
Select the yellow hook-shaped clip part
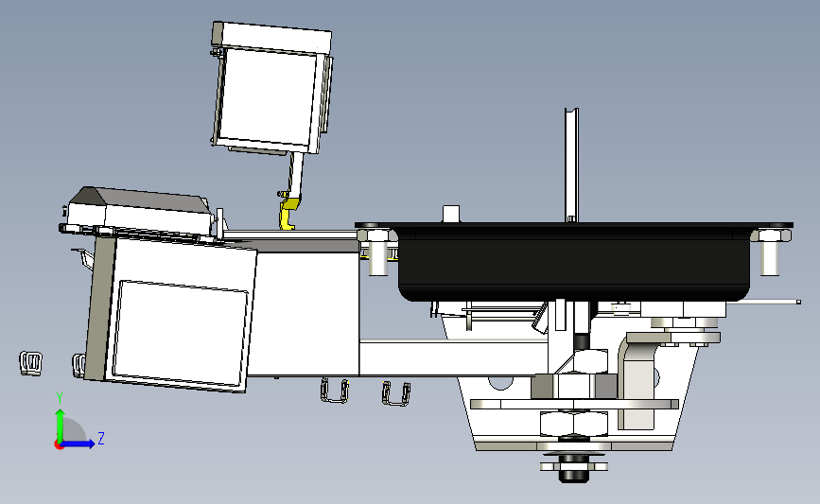coord(288,215)
